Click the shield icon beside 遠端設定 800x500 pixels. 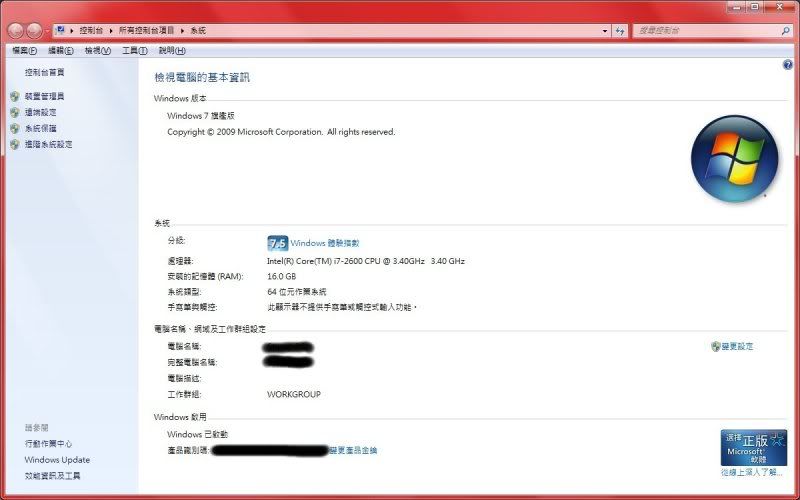(x=15, y=112)
